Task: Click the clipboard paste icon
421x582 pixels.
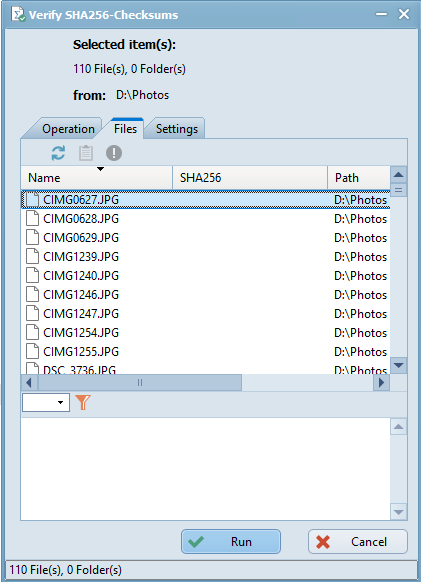Action: pyautogui.click(x=86, y=153)
